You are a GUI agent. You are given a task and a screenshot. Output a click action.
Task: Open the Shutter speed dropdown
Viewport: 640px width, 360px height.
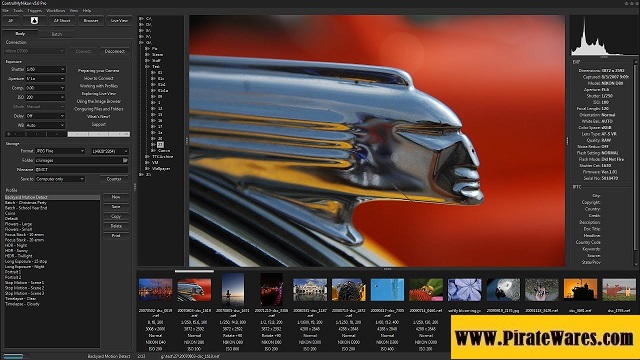tap(45, 69)
